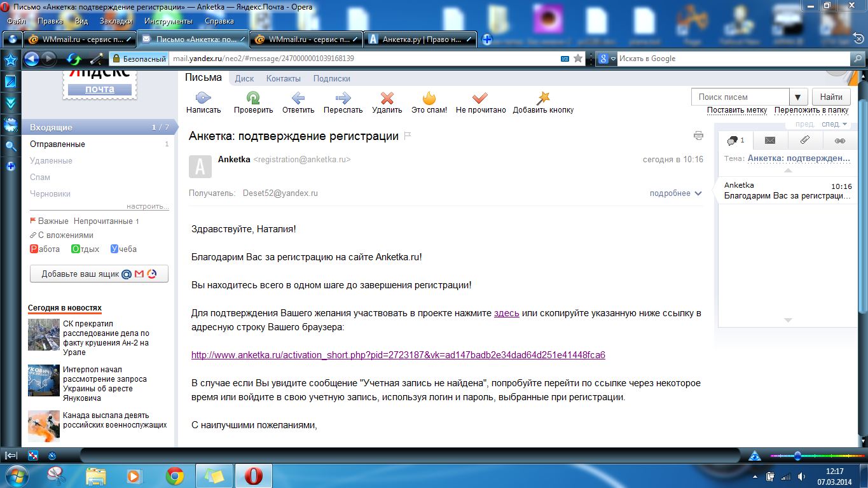Viewport: 868px width, 488px height.
Task: Print the email using printer icon
Action: click(x=699, y=136)
